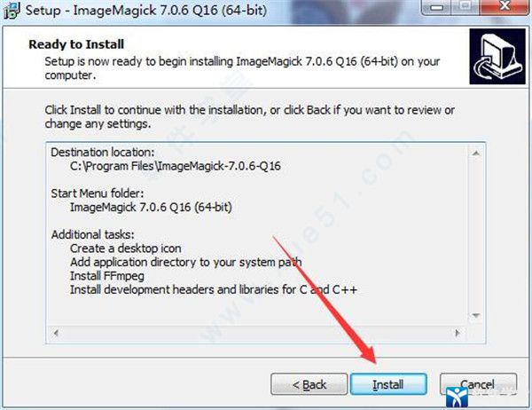Click the summary box scroll down arrow
The height and width of the screenshot is (410, 532).
475,316
